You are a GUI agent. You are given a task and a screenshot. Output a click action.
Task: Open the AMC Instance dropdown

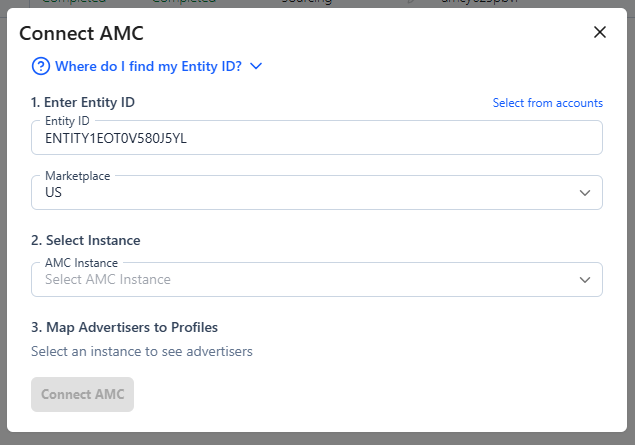[x=317, y=279]
